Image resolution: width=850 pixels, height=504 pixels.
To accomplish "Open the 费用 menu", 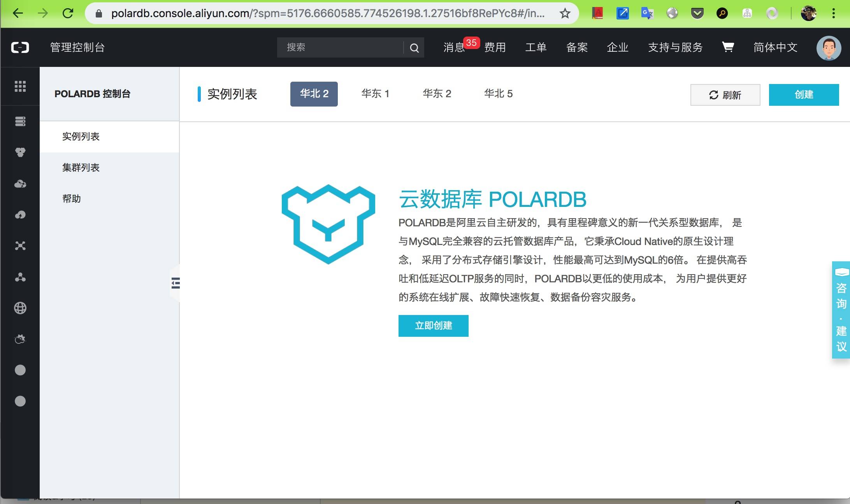I will (495, 47).
